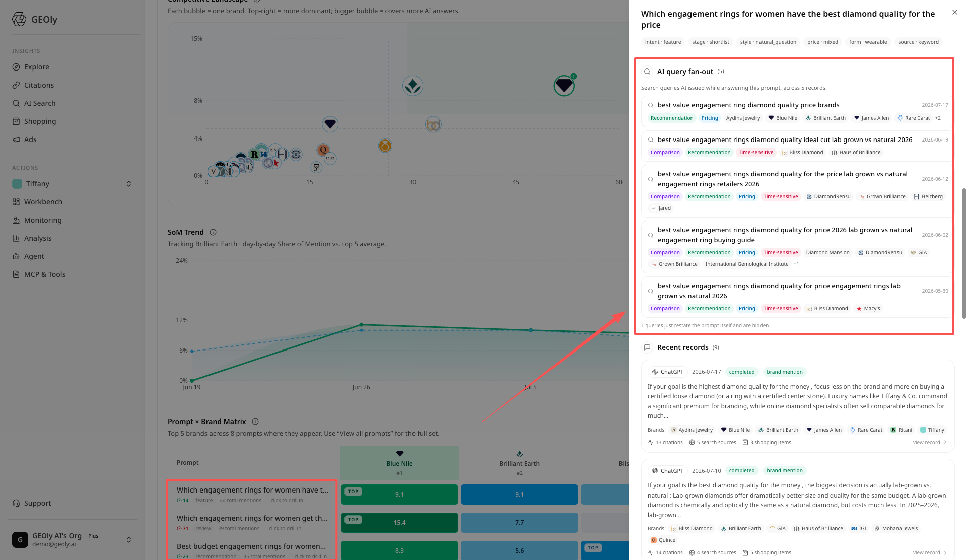
Task: Click the Jared brand chip
Action: 660,208
